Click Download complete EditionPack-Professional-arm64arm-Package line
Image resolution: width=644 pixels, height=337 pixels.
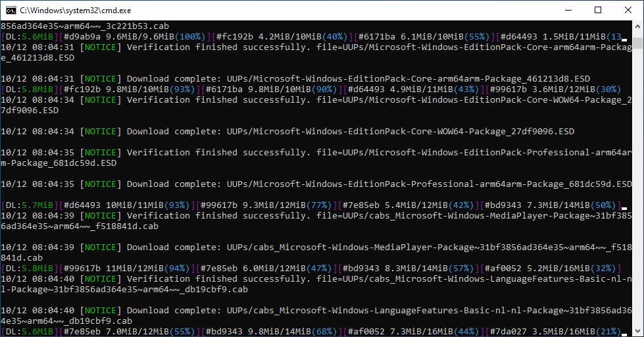(x=316, y=184)
